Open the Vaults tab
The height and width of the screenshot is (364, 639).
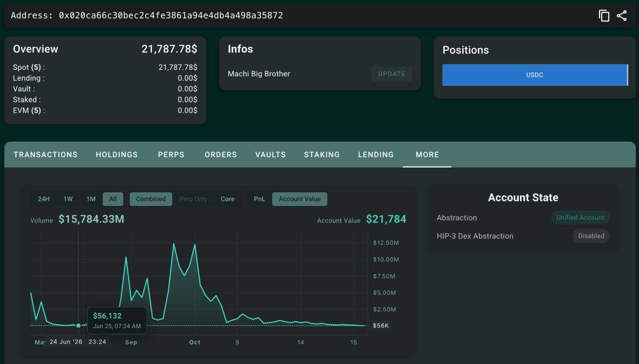(x=271, y=155)
